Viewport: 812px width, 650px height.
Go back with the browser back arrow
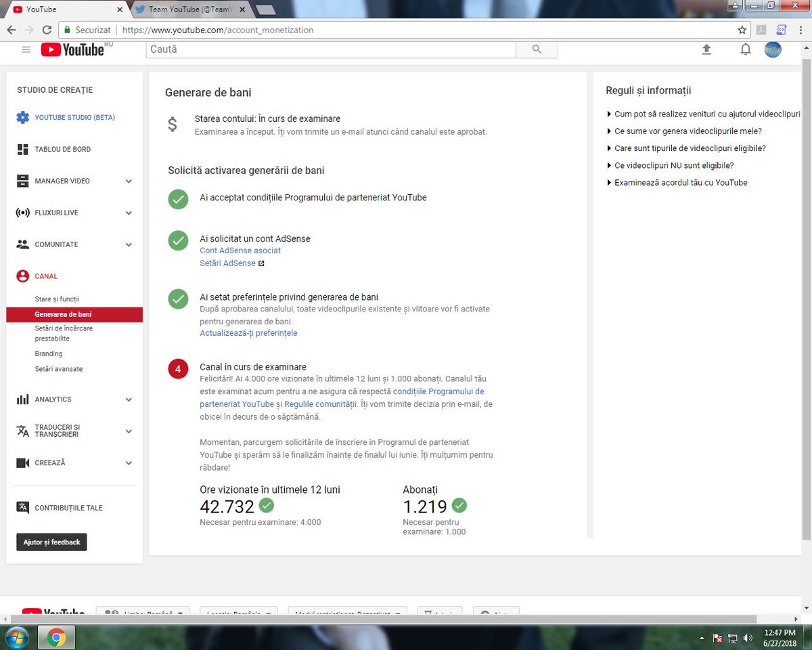click(x=12, y=30)
